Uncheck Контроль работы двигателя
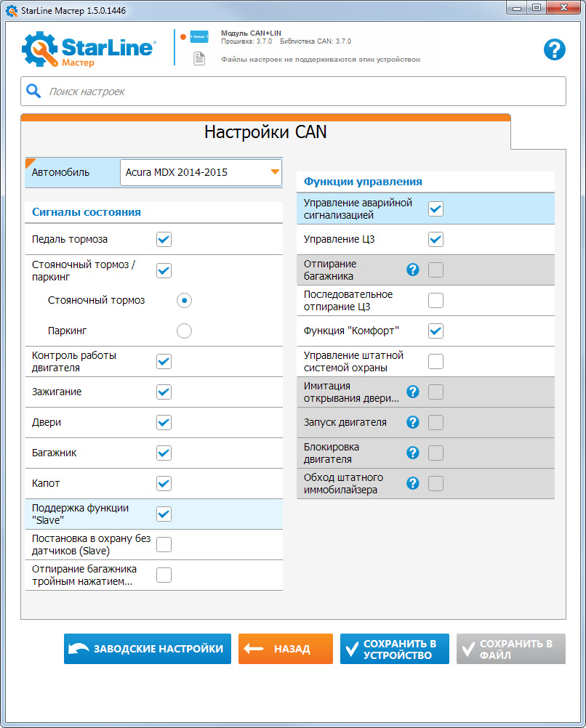This screenshot has height=728, width=586. pyautogui.click(x=164, y=361)
